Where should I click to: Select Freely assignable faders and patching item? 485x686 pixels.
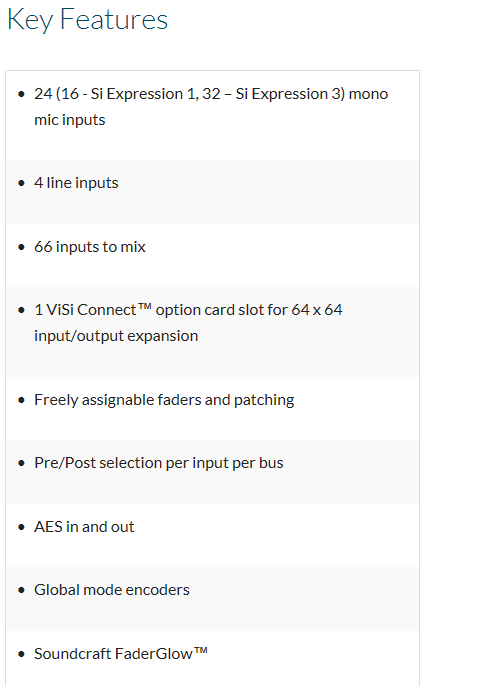[x=164, y=400]
